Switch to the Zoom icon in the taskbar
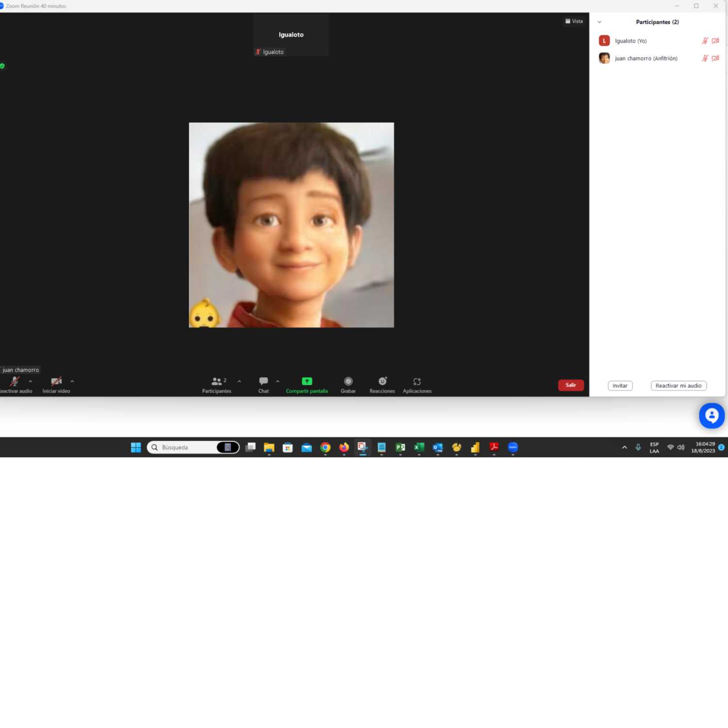 tap(513, 447)
